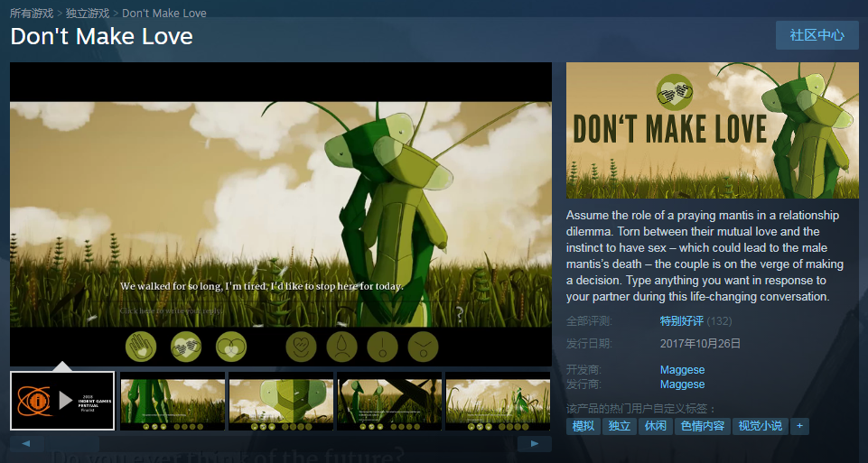Open the 社区中心 community hub button
Viewport: 868px width, 463px height.
tap(817, 35)
